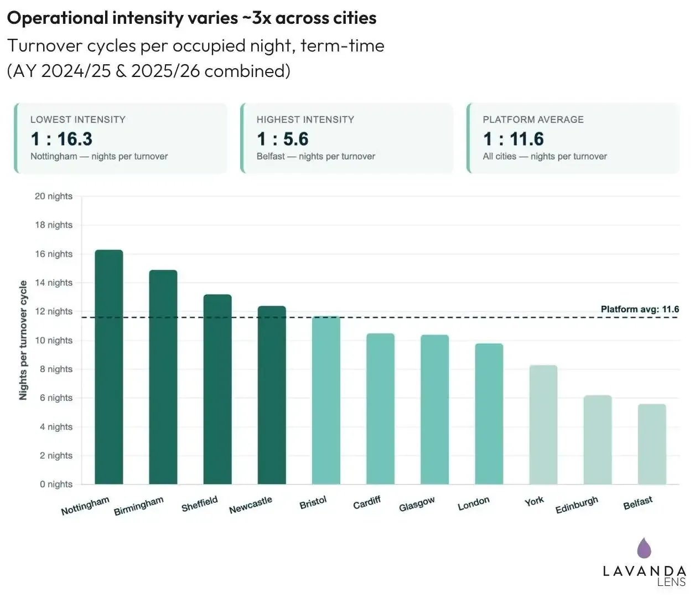
Task: Click the 'Birmingham' x-axis label
Action: (139, 506)
